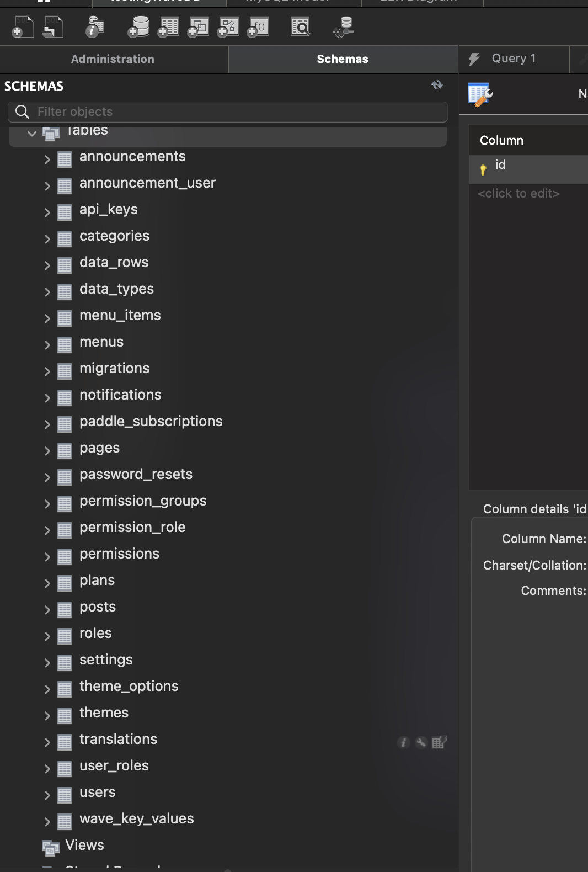
Task: Expand the categories table
Action: [x=47, y=240]
